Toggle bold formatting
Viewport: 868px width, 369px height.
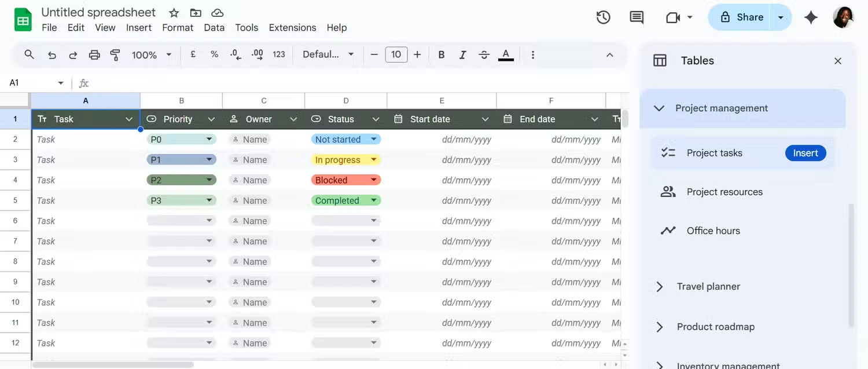click(x=441, y=54)
